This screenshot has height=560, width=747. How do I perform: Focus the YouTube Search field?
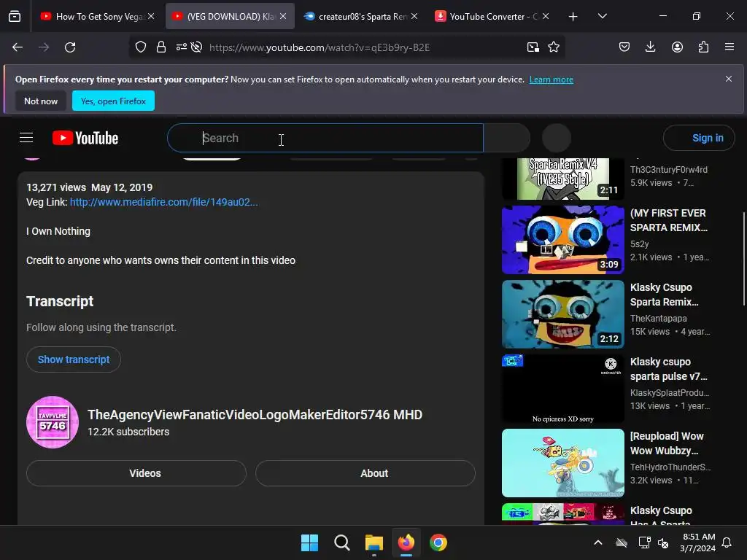(325, 138)
